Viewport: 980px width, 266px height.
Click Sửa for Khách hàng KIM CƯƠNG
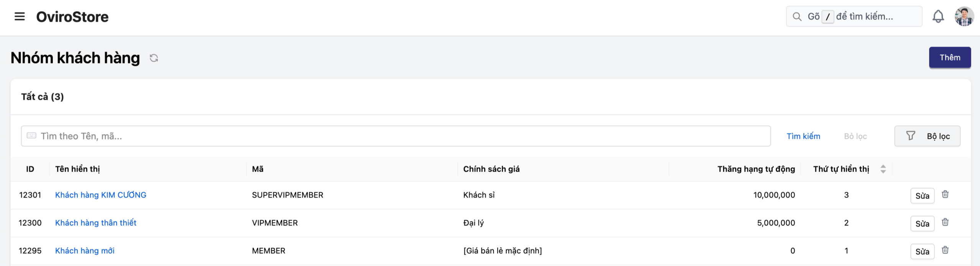(922, 196)
